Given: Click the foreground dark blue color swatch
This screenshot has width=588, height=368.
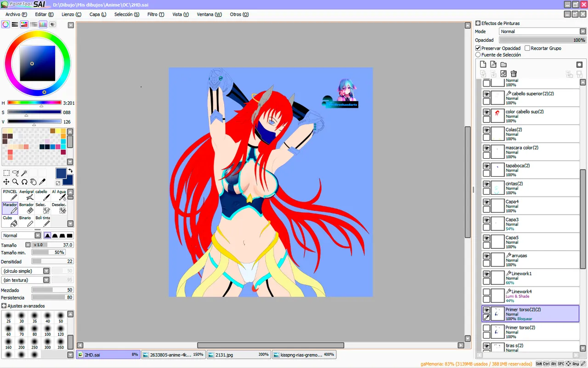Looking at the screenshot, I should (x=61, y=173).
